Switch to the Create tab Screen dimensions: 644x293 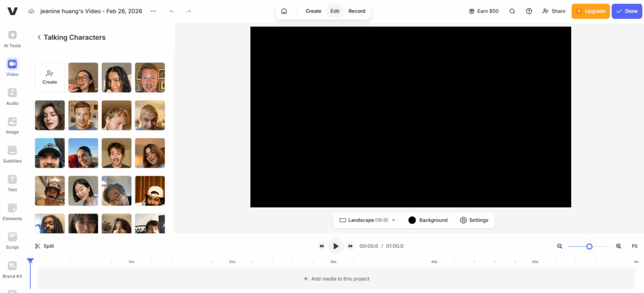point(313,11)
